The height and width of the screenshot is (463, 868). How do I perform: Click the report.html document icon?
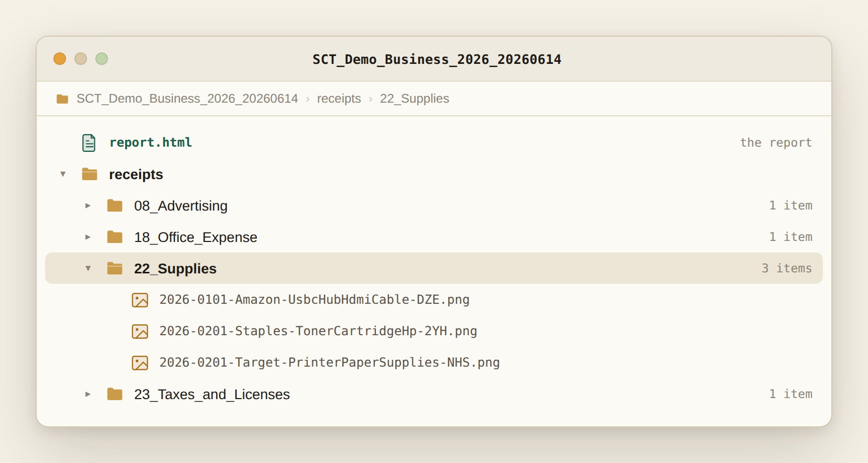coord(89,142)
